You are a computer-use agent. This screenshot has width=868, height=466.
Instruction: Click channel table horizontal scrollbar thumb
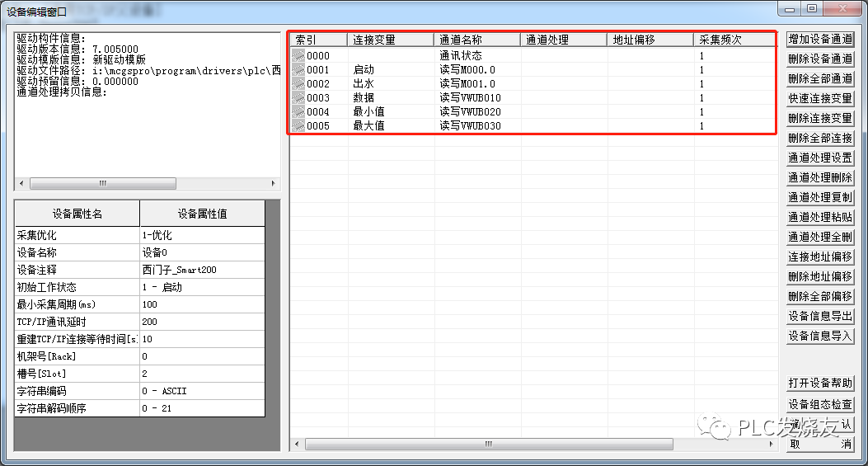(489, 444)
